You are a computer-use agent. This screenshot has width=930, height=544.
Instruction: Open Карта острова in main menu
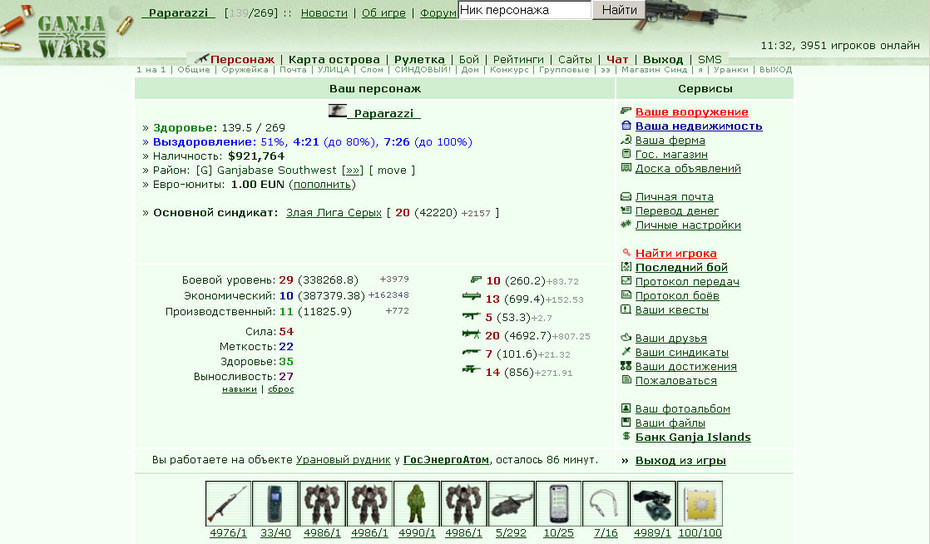(x=334, y=59)
